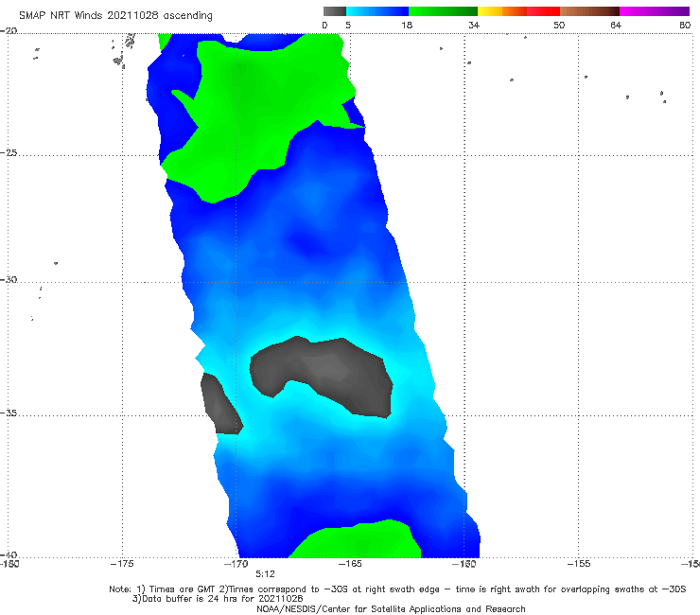
Task: Click the NOAA/NESDIS Center for Satellite Applications credit
Action: tap(391, 609)
